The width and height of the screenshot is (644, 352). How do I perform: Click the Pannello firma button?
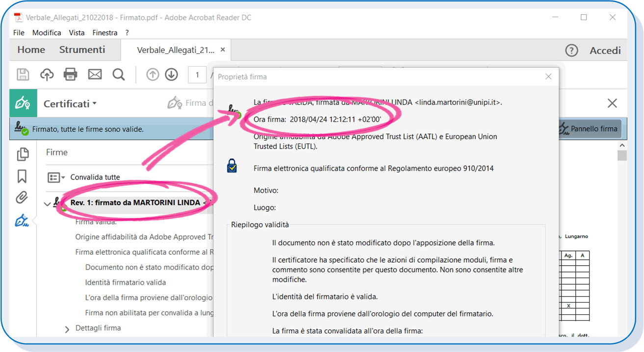(x=589, y=129)
